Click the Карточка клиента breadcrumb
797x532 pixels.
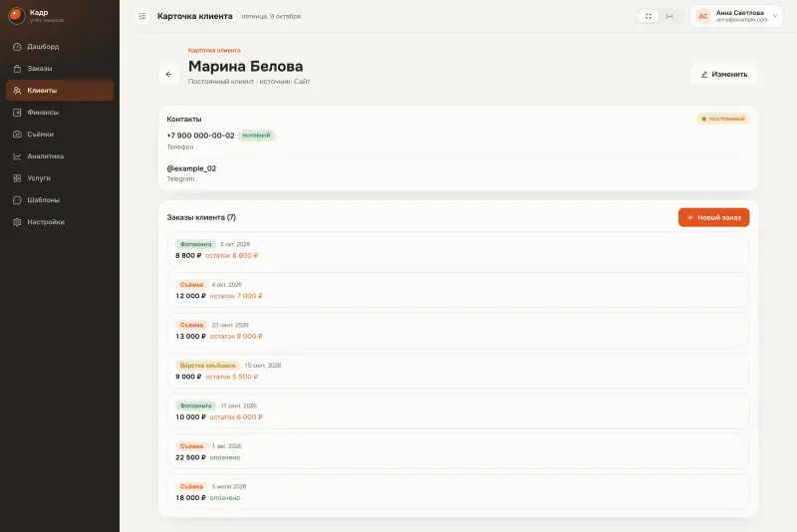(214, 50)
